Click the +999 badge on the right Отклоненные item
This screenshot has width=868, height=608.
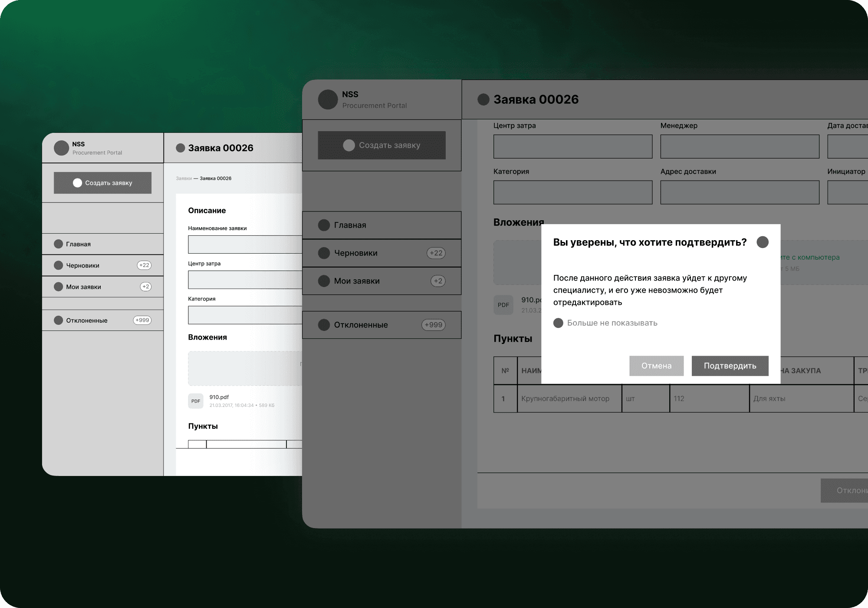(433, 325)
